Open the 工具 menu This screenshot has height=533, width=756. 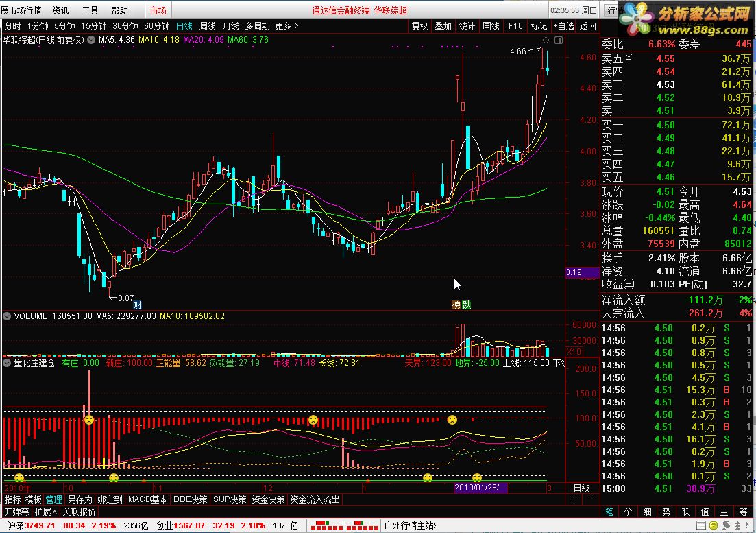[90, 10]
